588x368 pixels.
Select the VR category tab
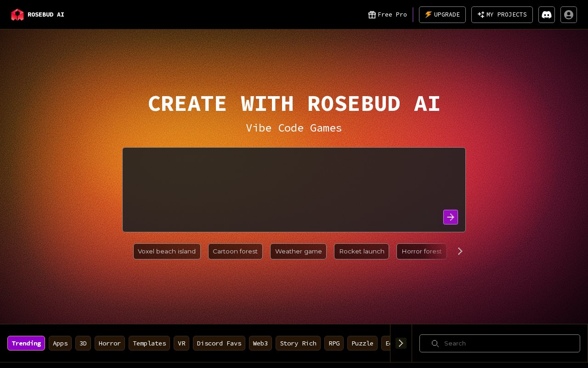(x=181, y=343)
